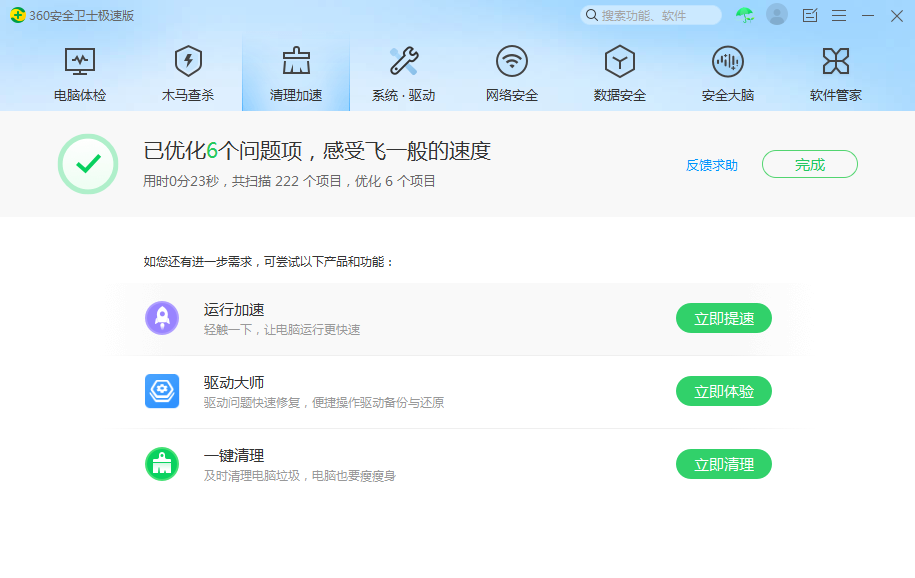Minimize the 360 window
This screenshot has width=915, height=578.
tap(868, 16)
